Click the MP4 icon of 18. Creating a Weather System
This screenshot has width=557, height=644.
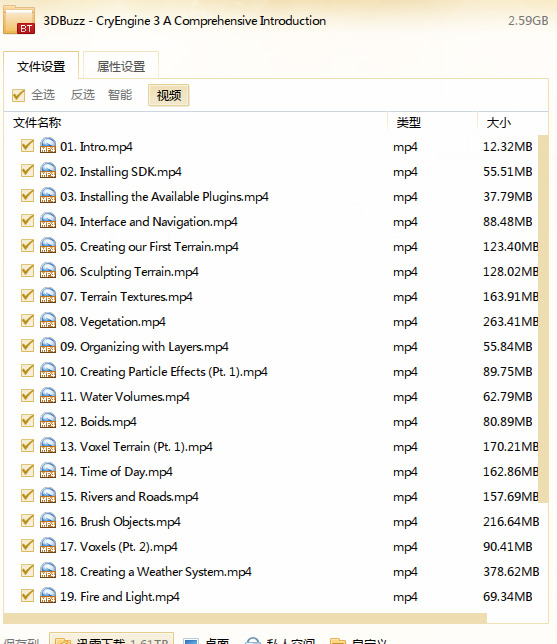click(x=48, y=571)
